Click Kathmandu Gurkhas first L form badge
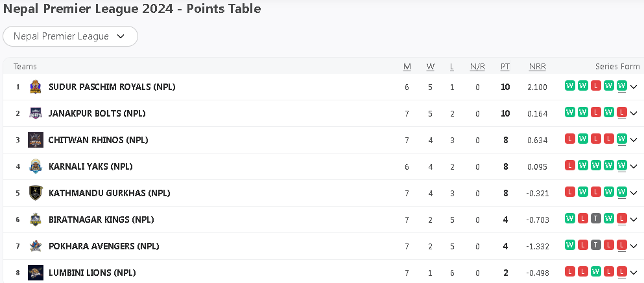 [570, 192]
